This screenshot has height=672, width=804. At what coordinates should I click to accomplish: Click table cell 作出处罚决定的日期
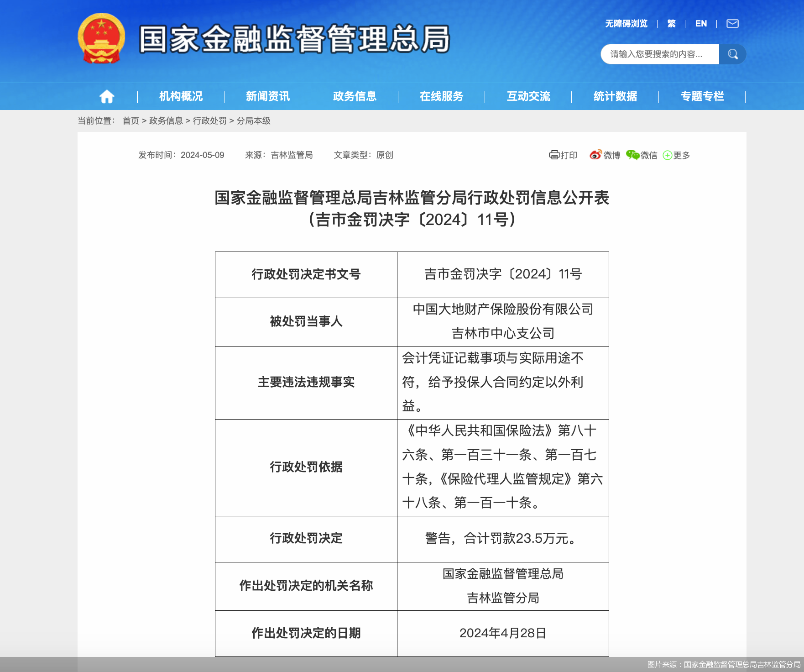click(x=306, y=633)
